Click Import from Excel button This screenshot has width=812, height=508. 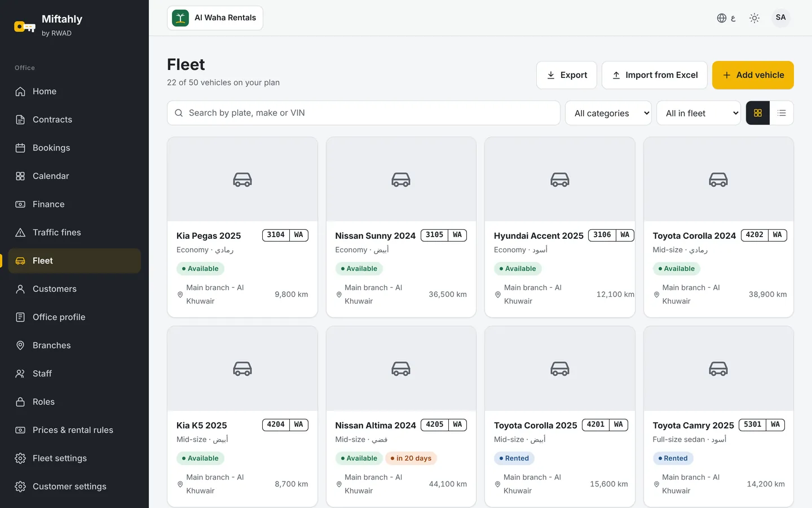[x=655, y=75]
